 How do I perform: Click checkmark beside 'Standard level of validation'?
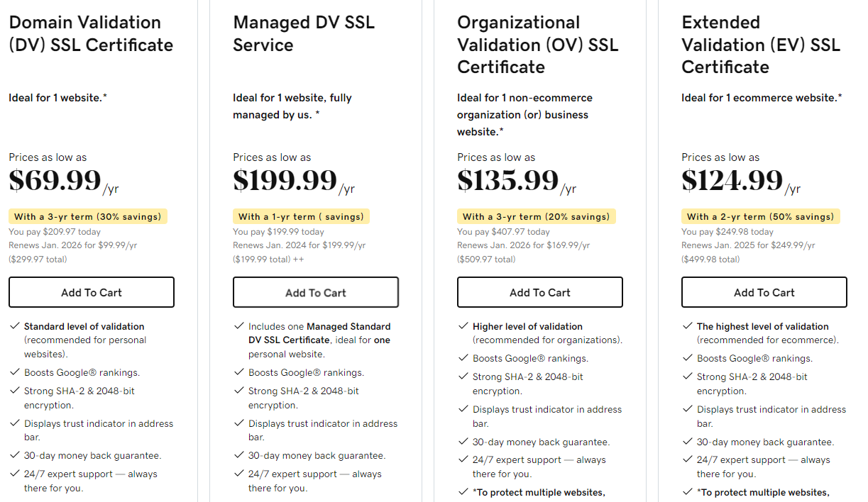pos(15,327)
